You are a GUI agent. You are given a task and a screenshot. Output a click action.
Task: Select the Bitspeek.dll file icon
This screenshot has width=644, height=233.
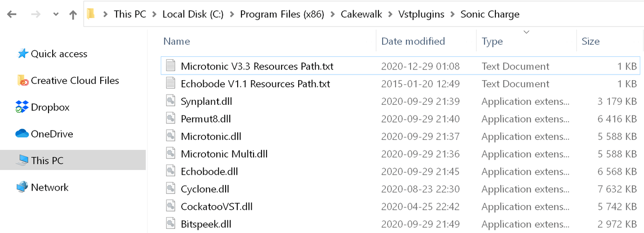[171, 224]
